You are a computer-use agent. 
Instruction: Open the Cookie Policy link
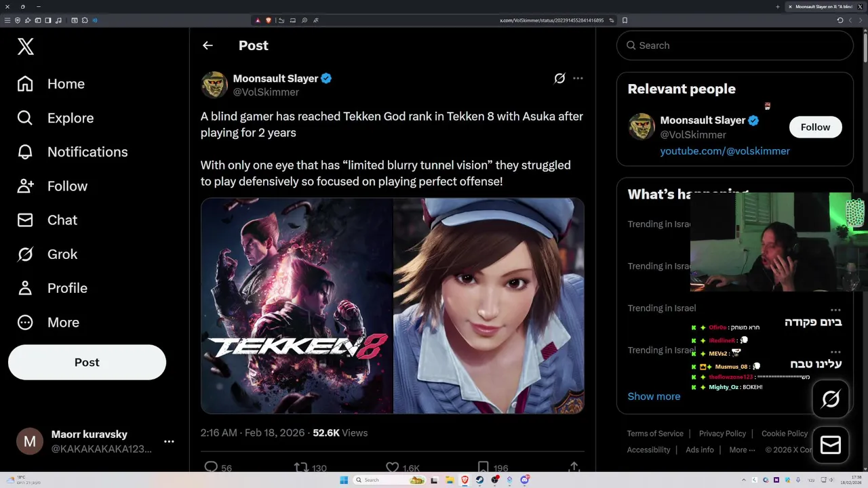click(785, 434)
